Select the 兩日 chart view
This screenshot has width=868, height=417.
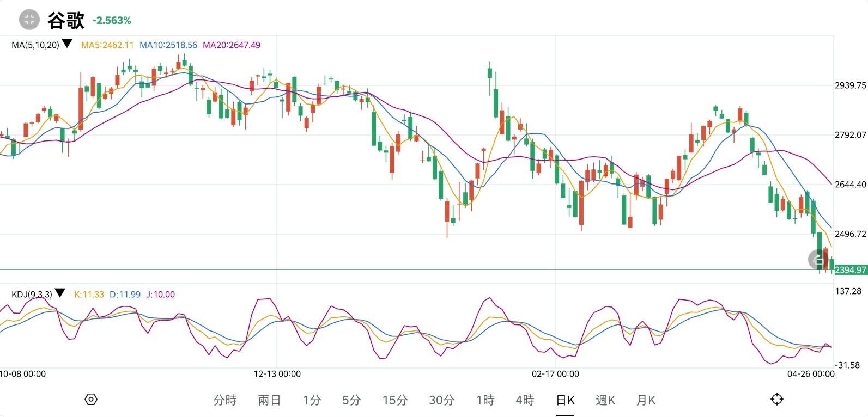coord(269,401)
